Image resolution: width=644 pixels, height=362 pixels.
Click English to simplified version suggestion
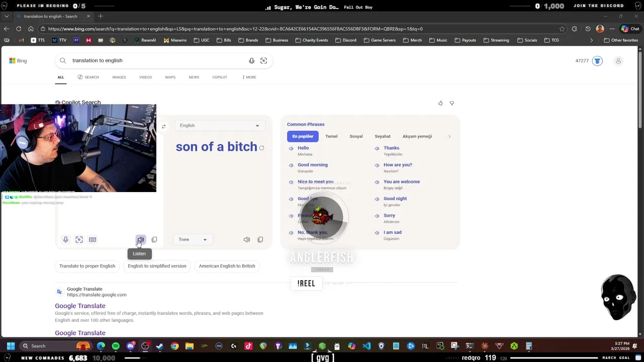pyautogui.click(x=157, y=266)
